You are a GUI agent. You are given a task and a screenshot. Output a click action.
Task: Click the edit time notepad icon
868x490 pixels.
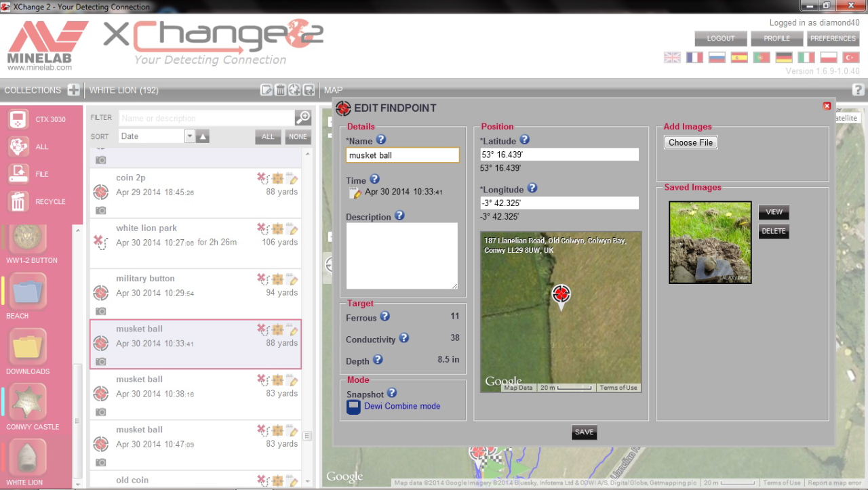(x=355, y=193)
